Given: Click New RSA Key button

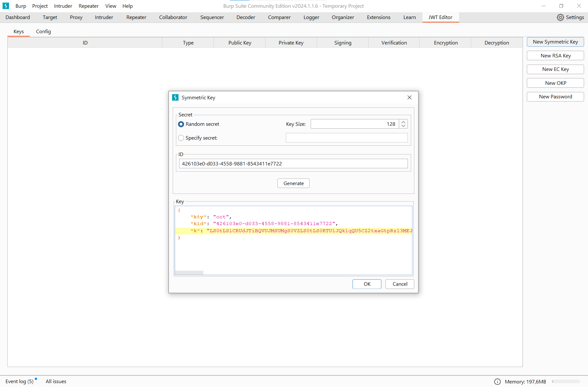Looking at the screenshot, I should point(555,56).
